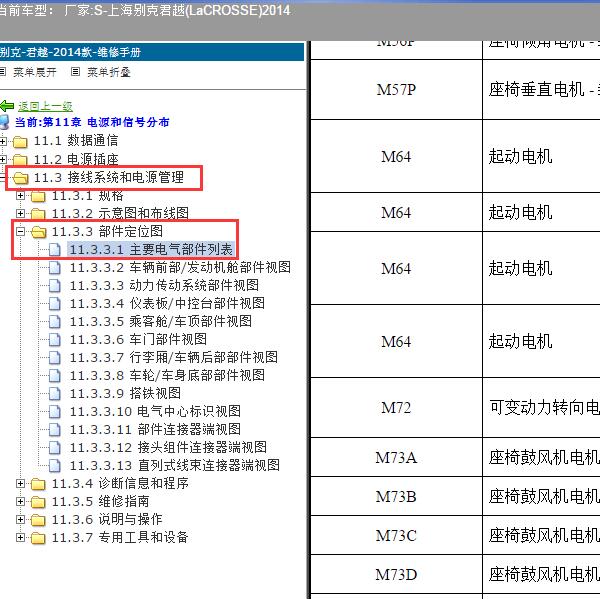Select 11.3.3 部件定位图
600x599 pixels.
pos(108,231)
